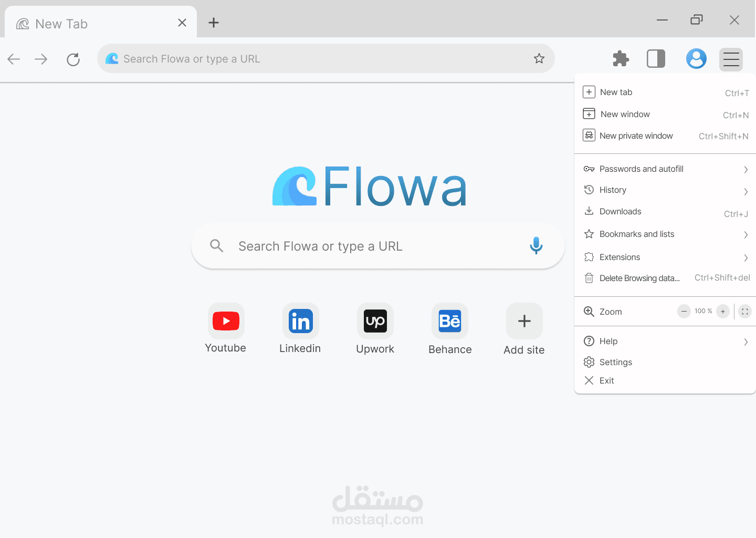Open the Linkedin shortcut

(x=300, y=329)
